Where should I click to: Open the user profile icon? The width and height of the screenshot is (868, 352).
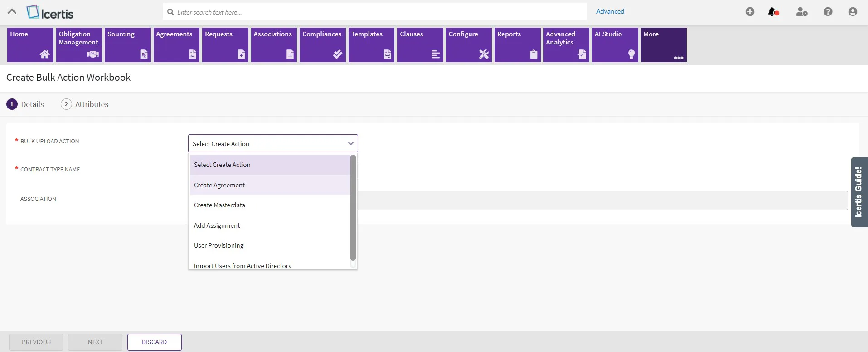tap(853, 12)
